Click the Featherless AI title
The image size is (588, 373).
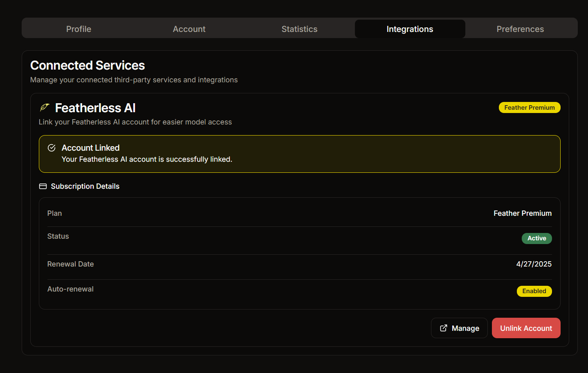pos(95,108)
